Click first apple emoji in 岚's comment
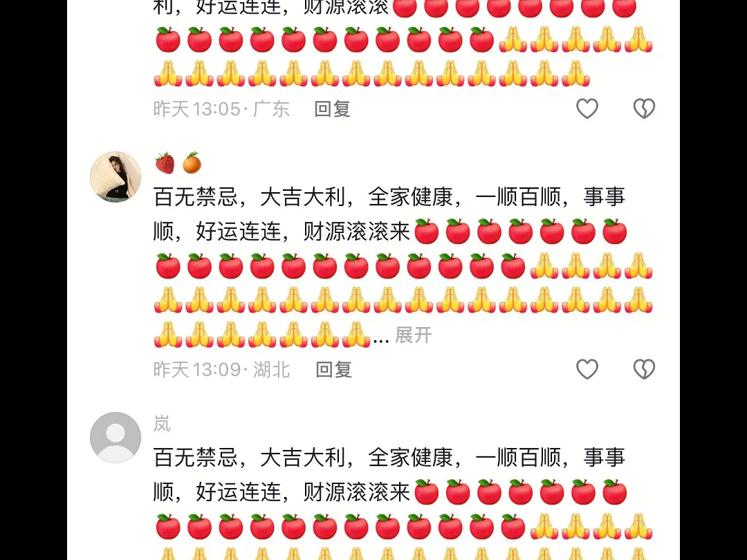747x560 pixels. 426,492
